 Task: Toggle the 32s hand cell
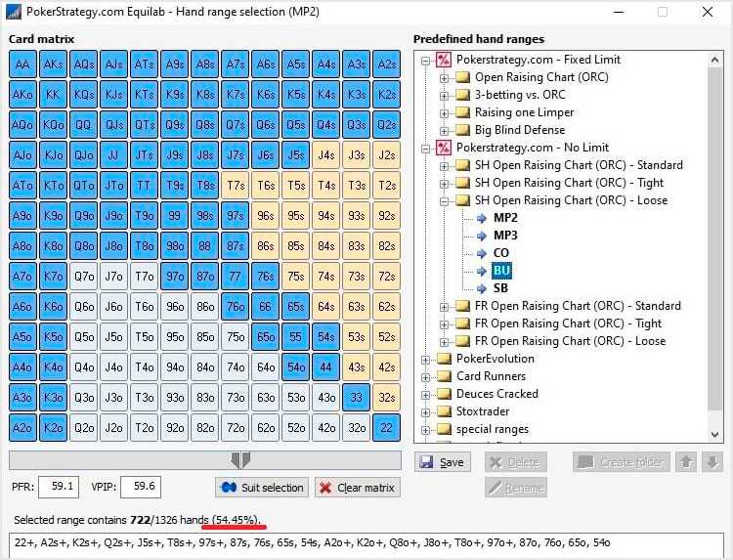point(386,397)
